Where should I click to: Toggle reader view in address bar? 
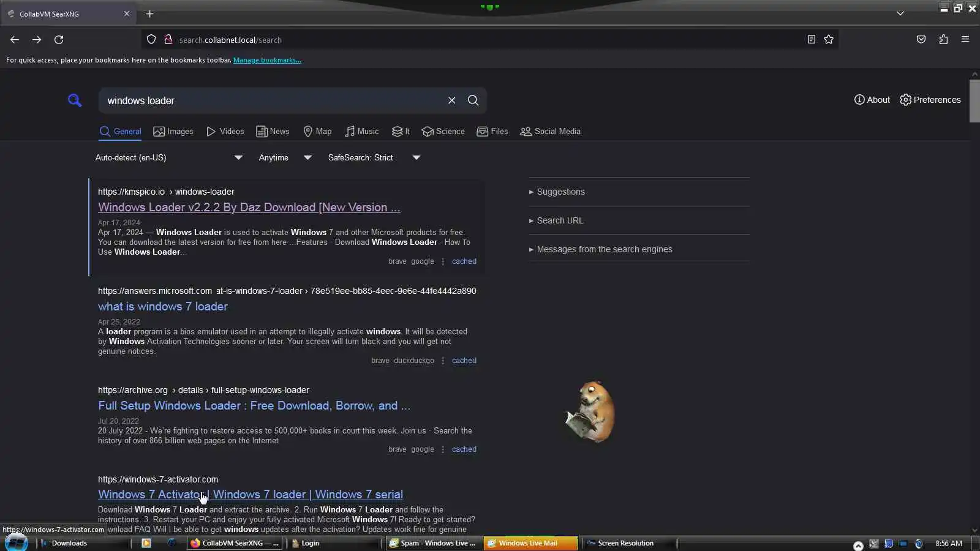tap(811, 40)
